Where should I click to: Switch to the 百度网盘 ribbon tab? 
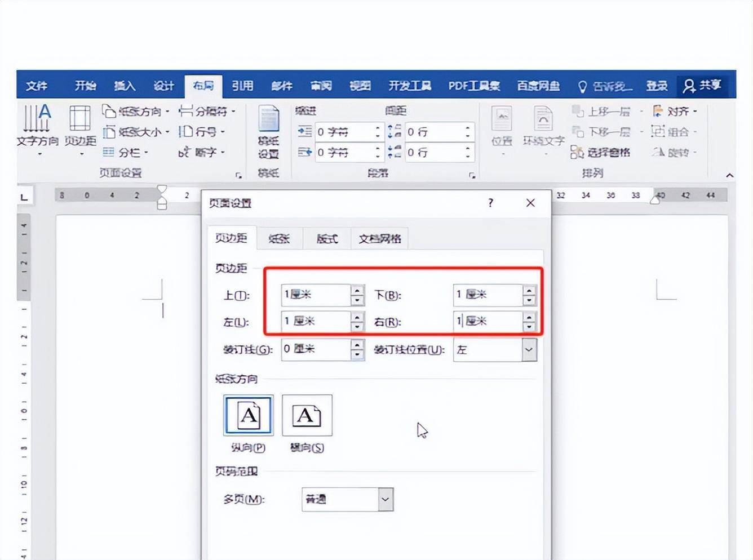point(538,86)
